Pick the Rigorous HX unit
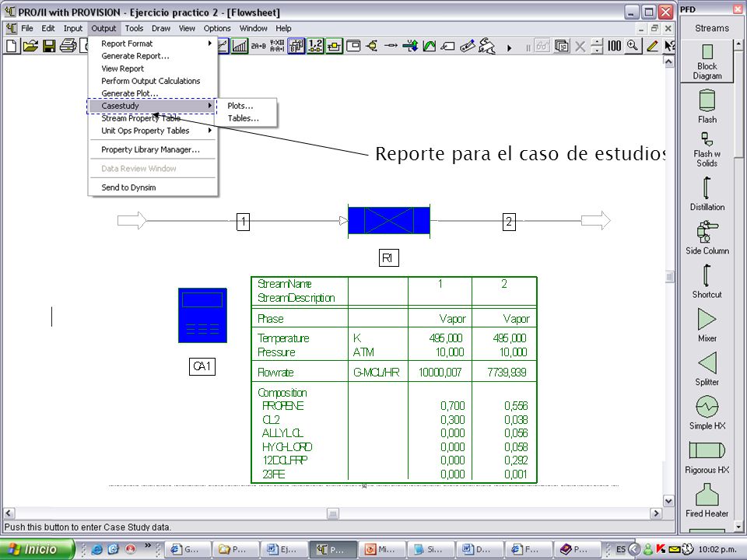747x560 pixels. 707,457
